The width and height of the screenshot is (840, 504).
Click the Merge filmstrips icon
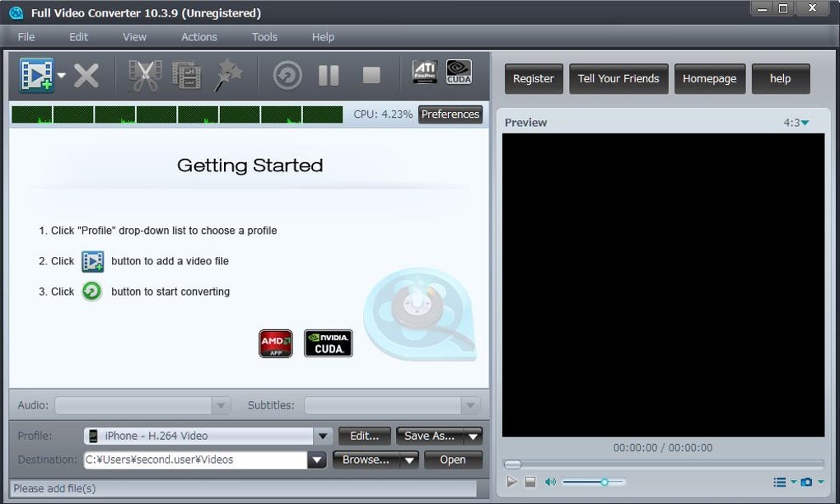[186, 76]
